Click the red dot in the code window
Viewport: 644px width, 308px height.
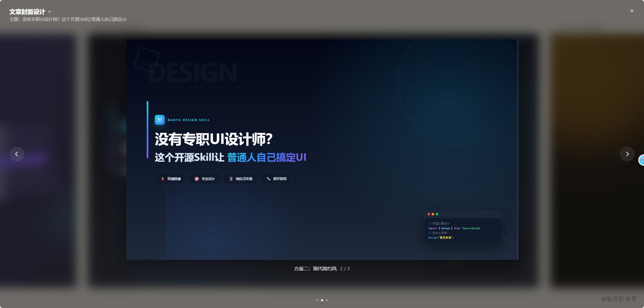click(429, 214)
